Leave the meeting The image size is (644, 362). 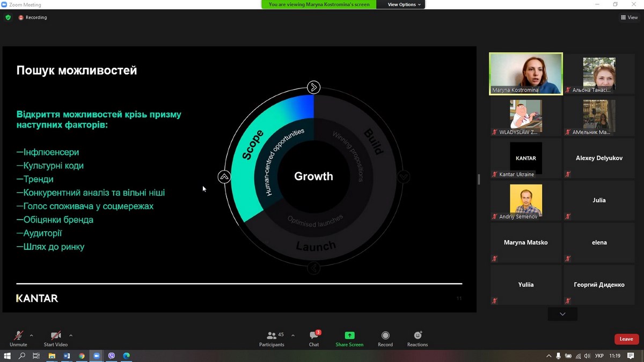pyautogui.click(x=626, y=339)
